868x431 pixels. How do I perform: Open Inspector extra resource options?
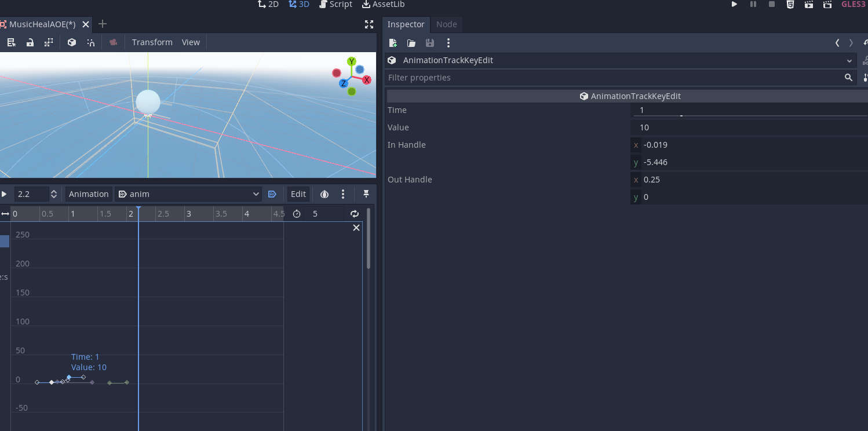pos(448,43)
